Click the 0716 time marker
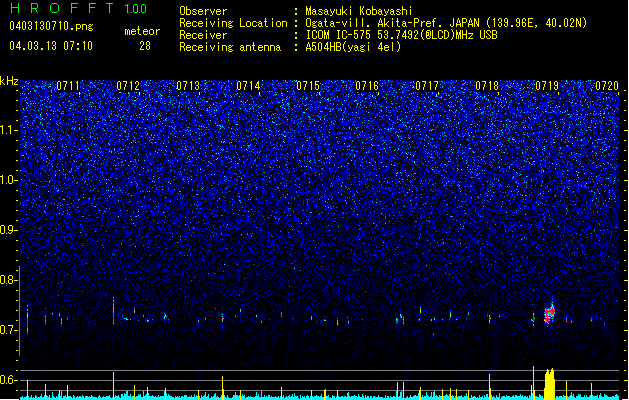 click(x=367, y=86)
